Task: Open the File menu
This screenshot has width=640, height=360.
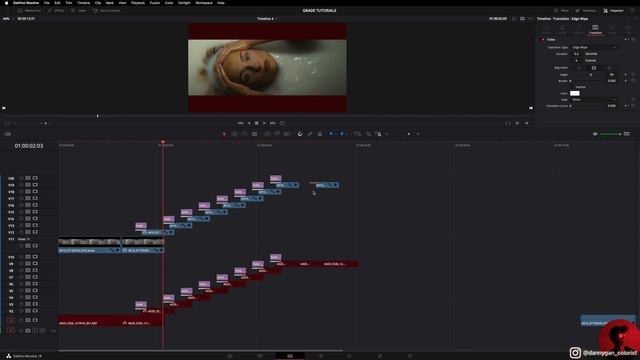Action: pyautogui.click(x=47, y=3)
